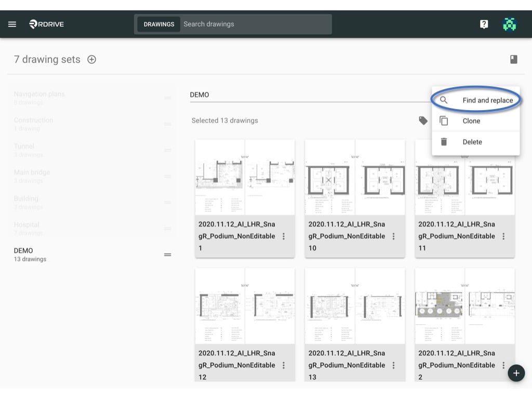The height and width of the screenshot is (399, 532).
Task: Open the user avatar profile menu
Action: [x=509, y=24]
